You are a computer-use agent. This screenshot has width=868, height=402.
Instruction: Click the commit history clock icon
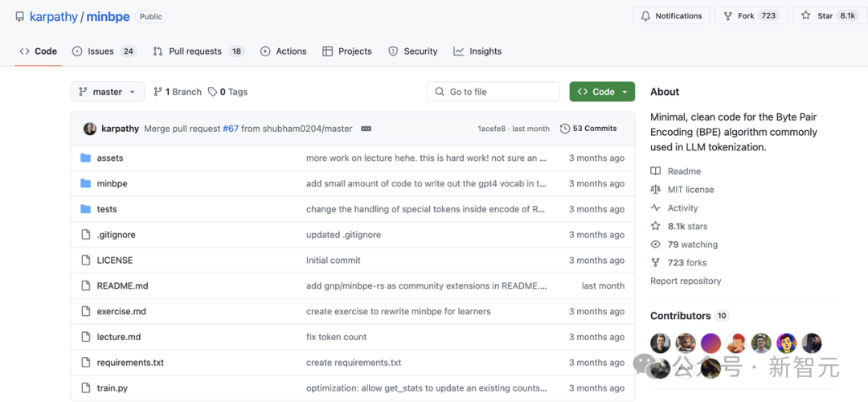[x=565, y=129]
